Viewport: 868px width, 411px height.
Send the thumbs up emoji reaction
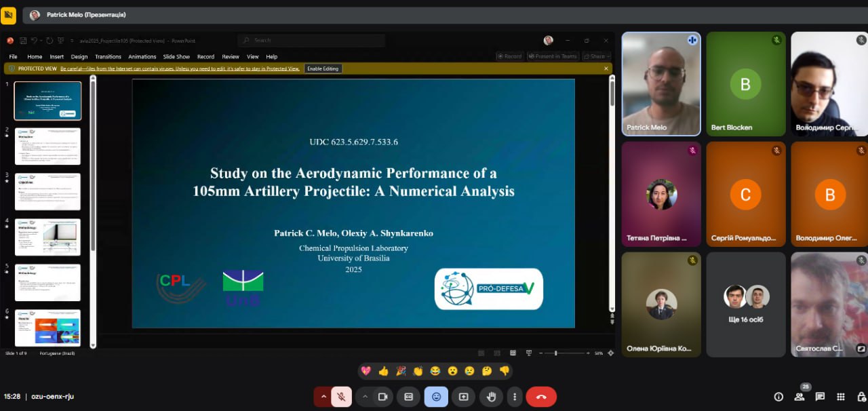pos(384,371)
